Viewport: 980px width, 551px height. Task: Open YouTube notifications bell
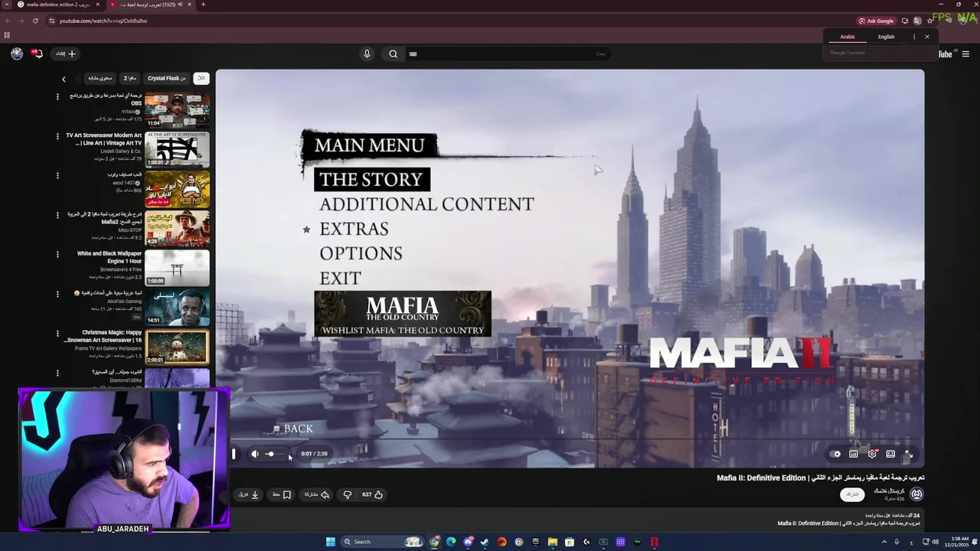[38, 54]
